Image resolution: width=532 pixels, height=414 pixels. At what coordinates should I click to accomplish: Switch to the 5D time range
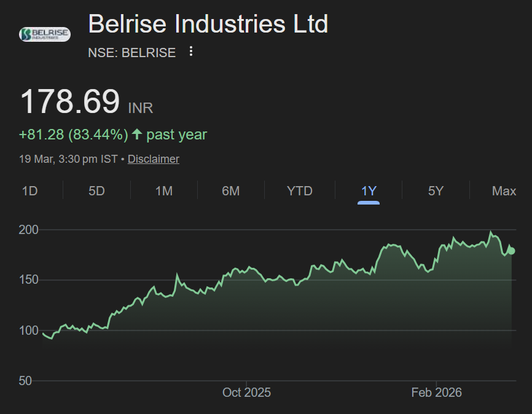tap(96, 191)
